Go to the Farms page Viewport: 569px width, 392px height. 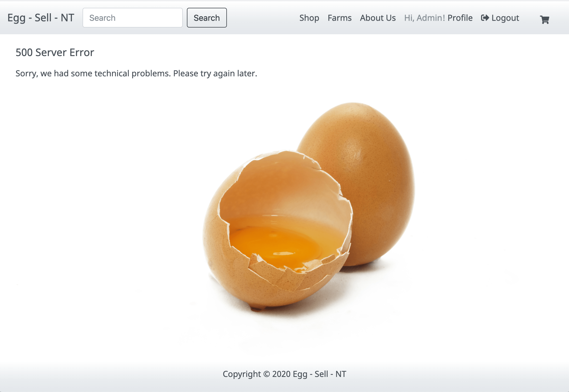coord(340,18)
